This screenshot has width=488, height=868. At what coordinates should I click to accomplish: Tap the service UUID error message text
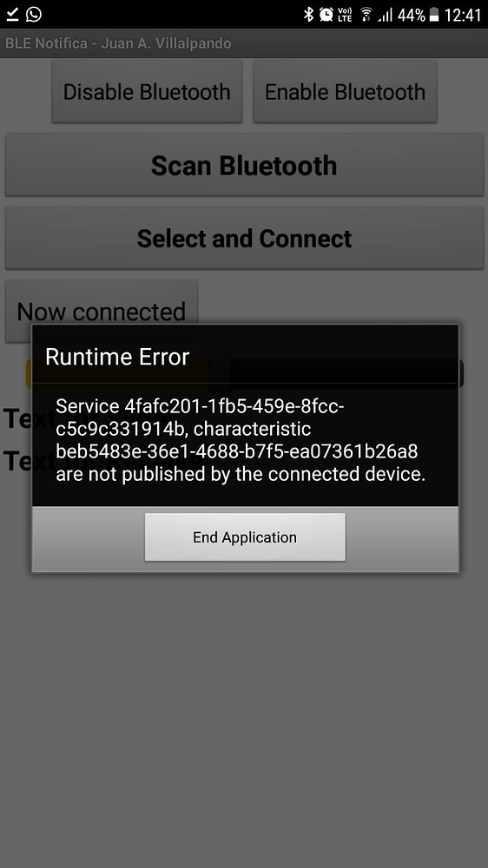point(241,440)
